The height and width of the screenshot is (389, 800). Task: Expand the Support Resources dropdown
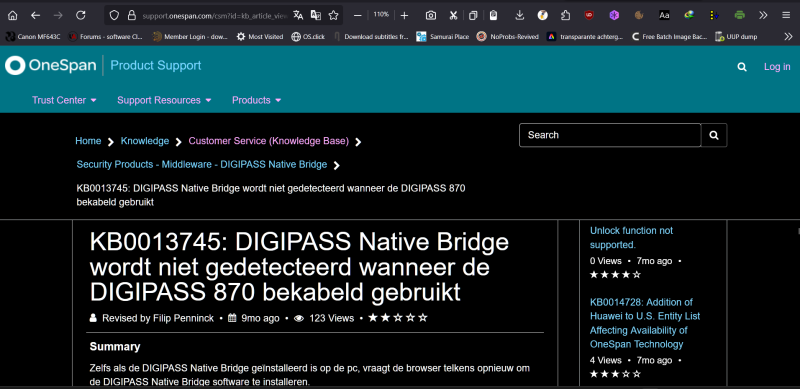pyautogui.click(x=164, y=100)
